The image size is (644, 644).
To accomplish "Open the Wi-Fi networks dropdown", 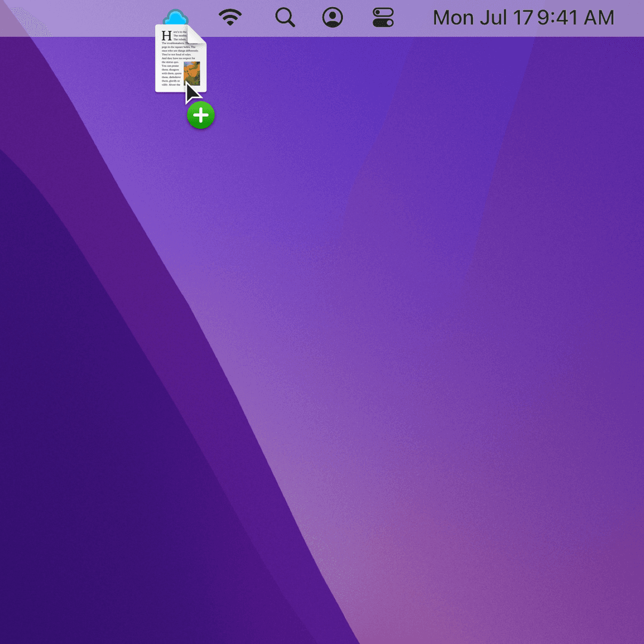I will tap(231, 17).
